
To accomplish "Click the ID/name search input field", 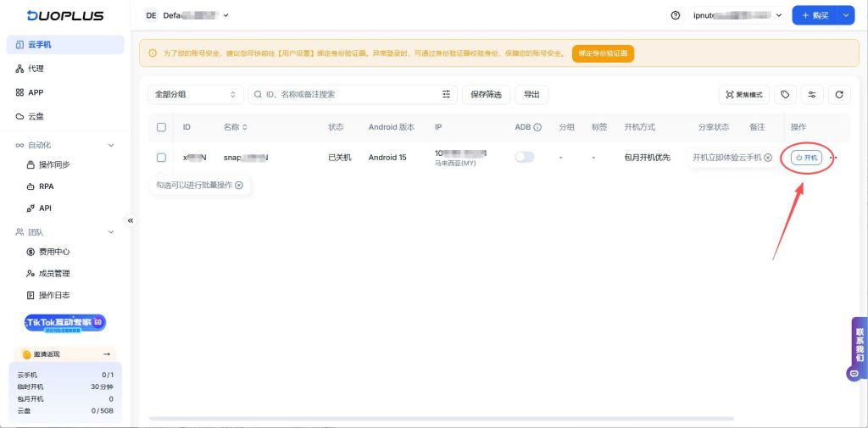I will [348, 95].
